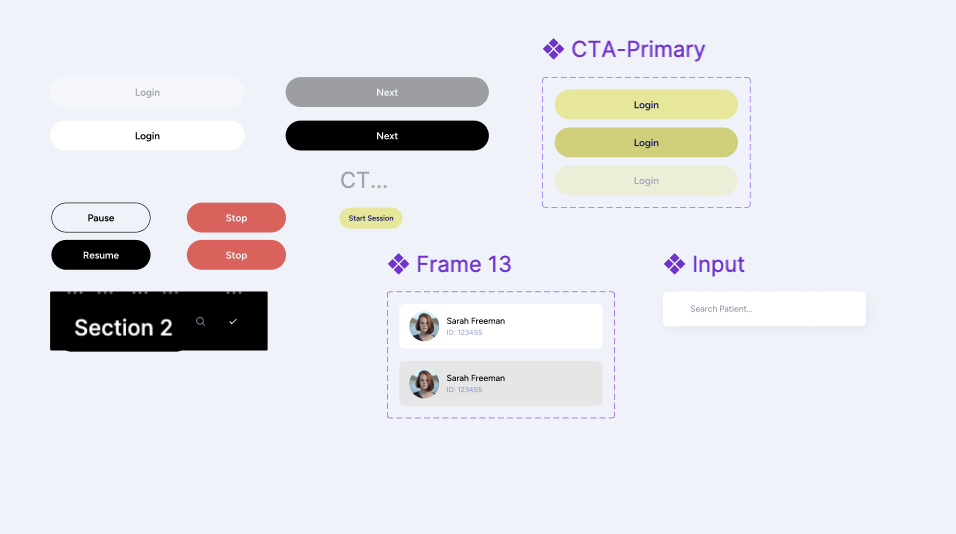The image size is (956, 534).
Task: Click the component icon beside CTA-Primary
Action: click(553, 49)
